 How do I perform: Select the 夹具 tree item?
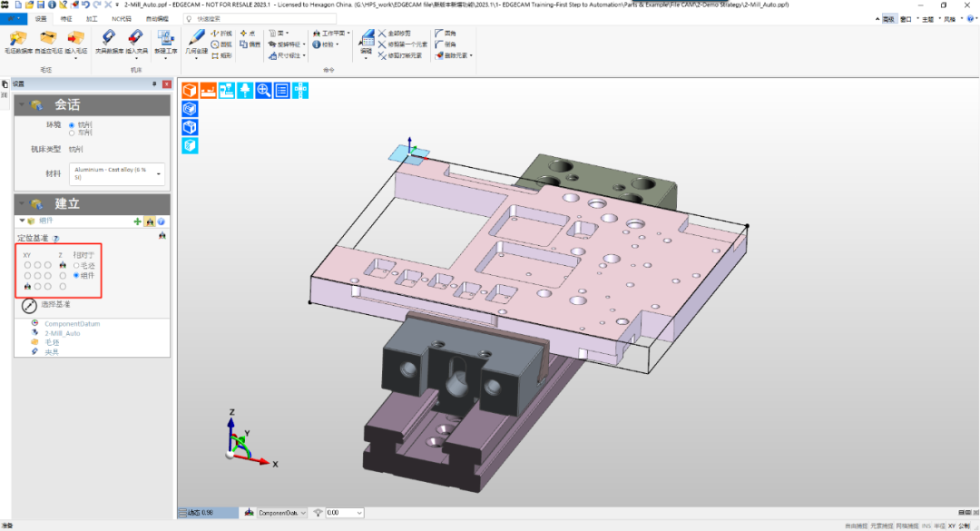point(52,352)
